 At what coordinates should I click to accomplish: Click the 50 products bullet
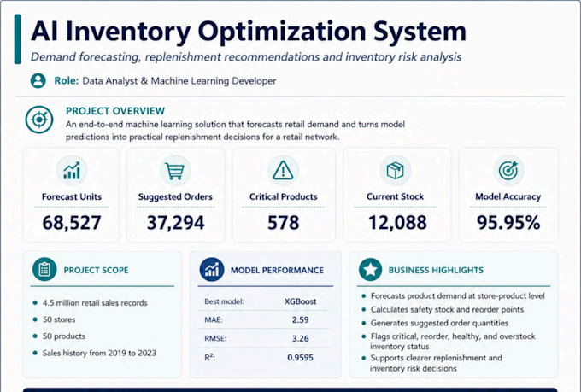(x=64, y=336)
